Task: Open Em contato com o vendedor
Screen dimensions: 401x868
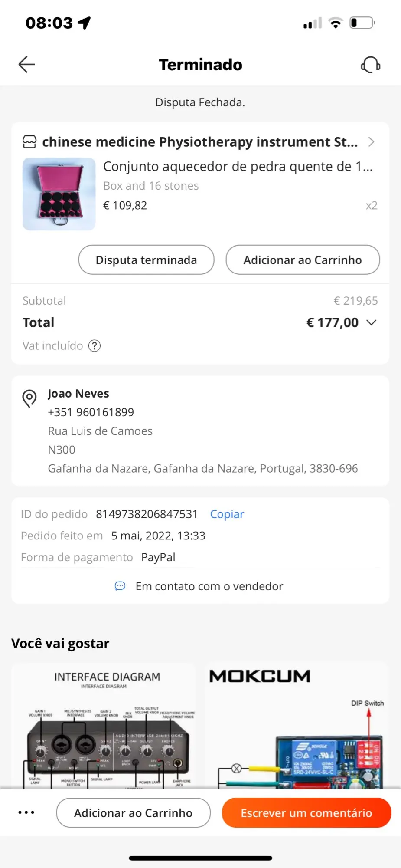Action: point(209,586)
